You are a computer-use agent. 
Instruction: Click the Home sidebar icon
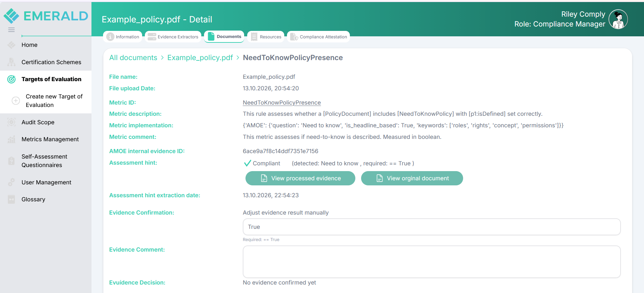12,45
